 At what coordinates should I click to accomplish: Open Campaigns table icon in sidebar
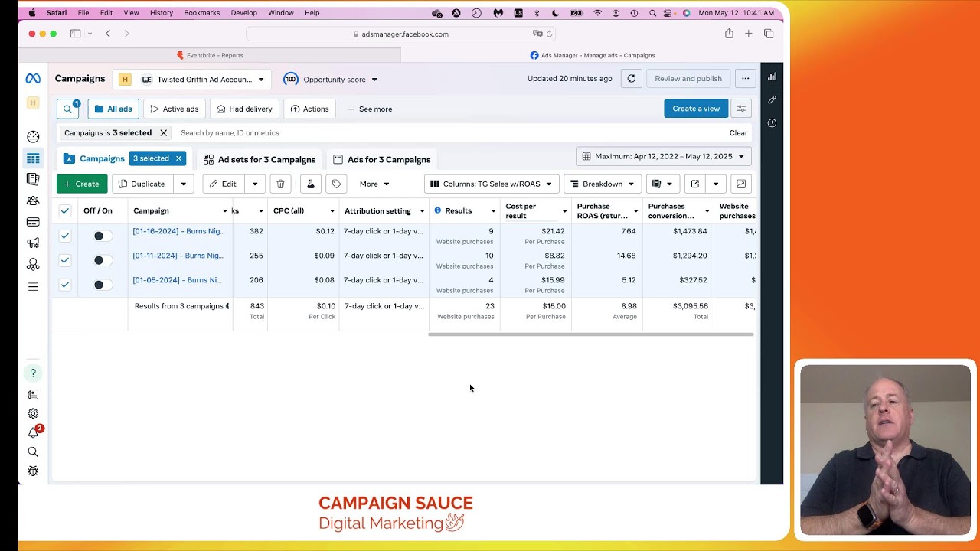33,158
